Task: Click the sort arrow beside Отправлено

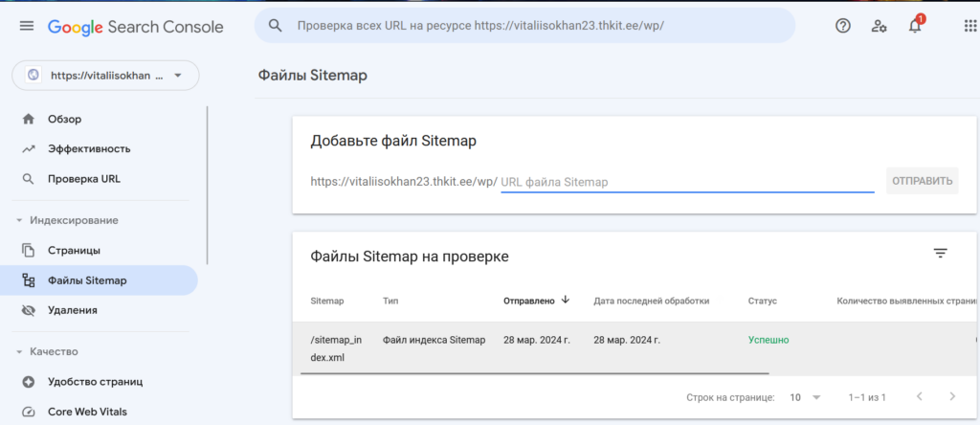Action: pyautogui.click(x=566, y=300)
